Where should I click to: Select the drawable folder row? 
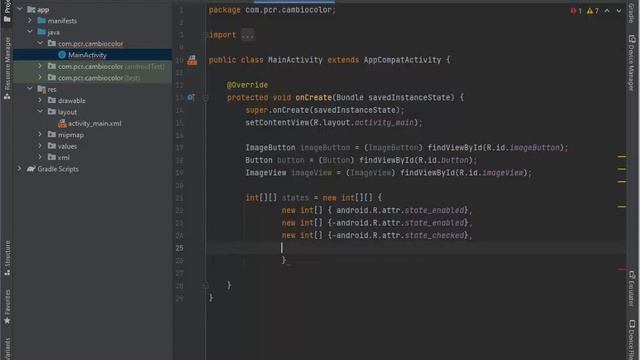[x=93, y=100]
